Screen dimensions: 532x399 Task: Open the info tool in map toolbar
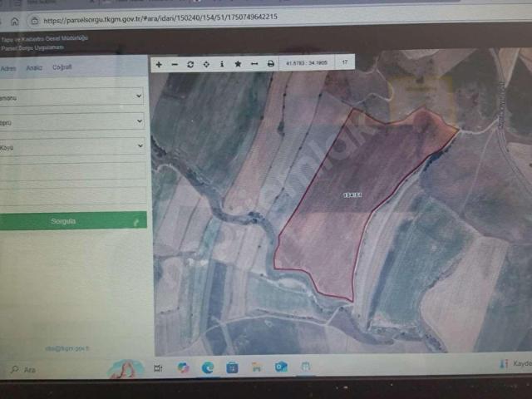pos(222,64)
